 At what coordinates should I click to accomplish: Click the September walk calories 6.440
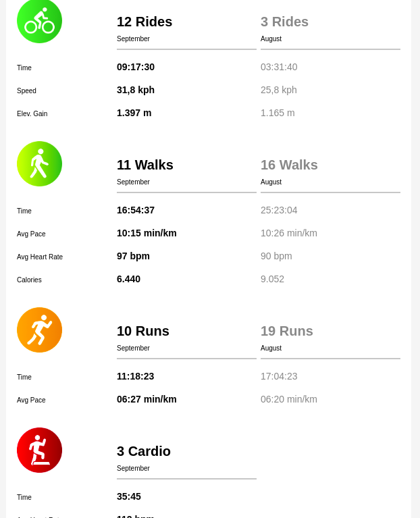(128, 279)
